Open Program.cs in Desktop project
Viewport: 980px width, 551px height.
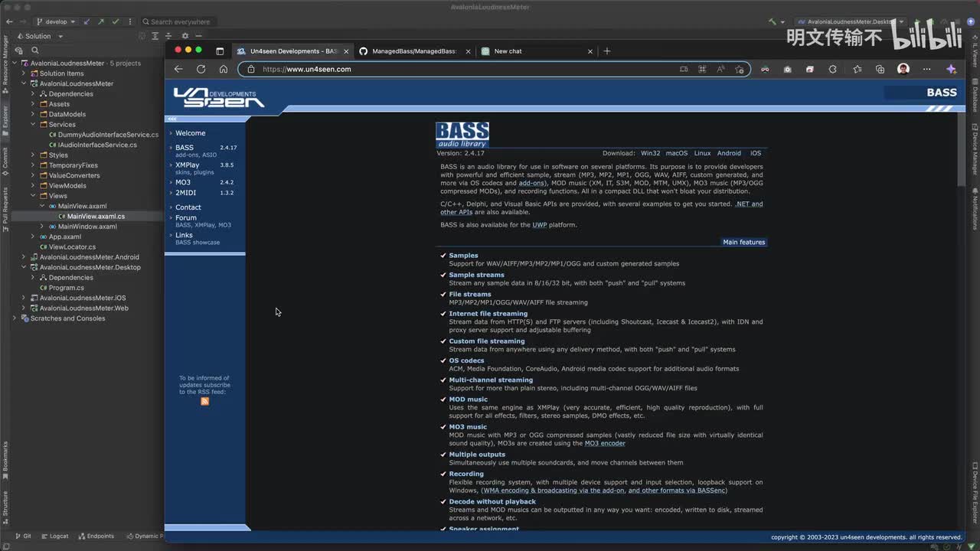coord(67,288)
